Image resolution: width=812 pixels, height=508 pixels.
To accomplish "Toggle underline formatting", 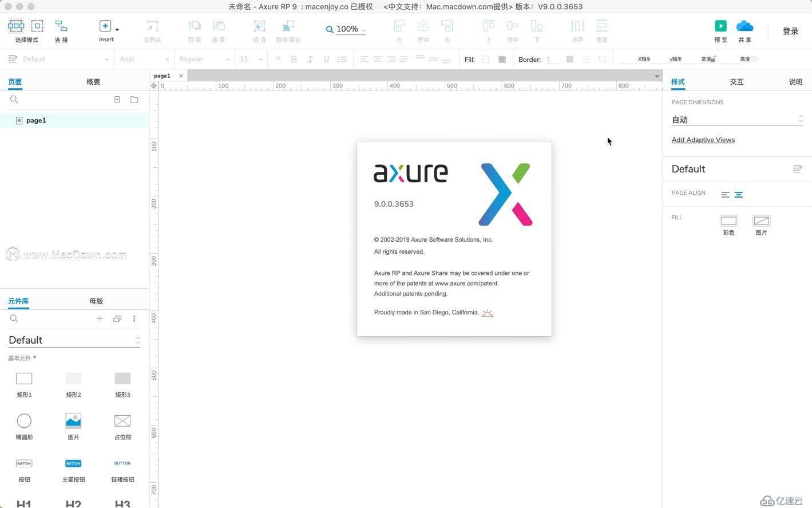I will (x=326, y=59).
